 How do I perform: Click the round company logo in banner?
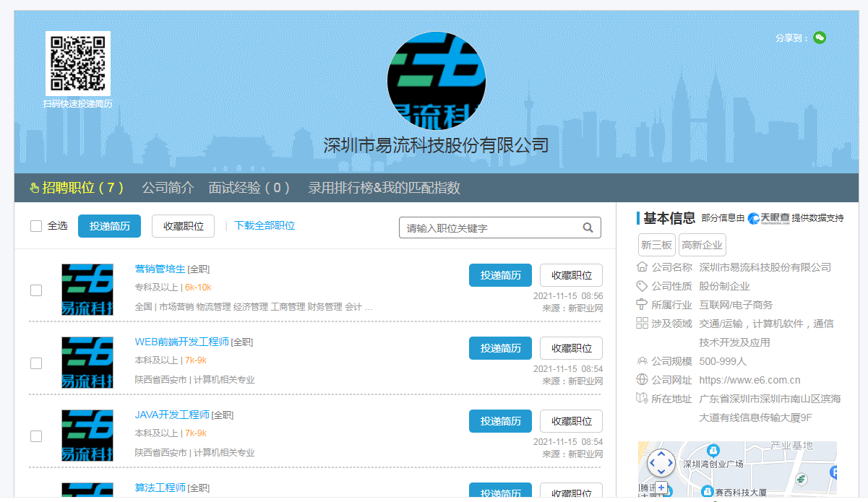pos(436,80)
